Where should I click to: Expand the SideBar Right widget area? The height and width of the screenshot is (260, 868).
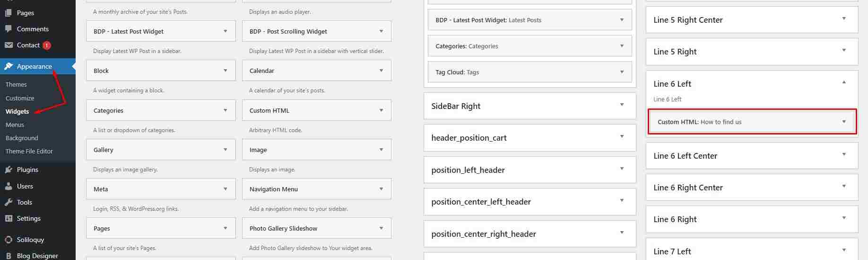click(x=622, y=105)
